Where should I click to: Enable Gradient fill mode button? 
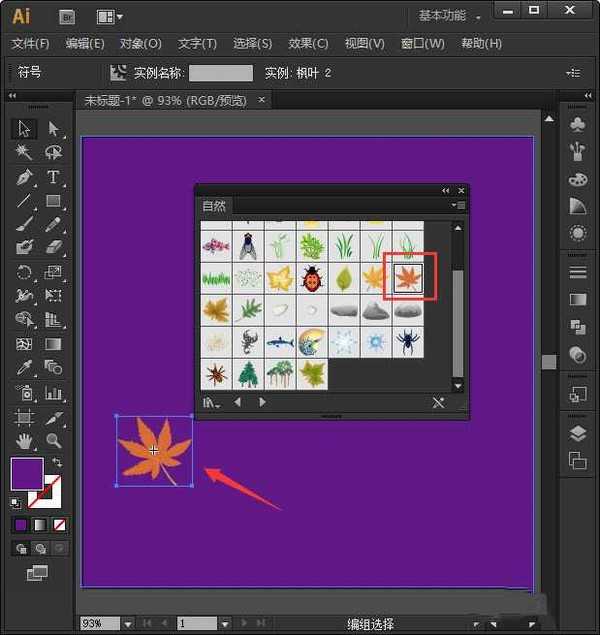tap(40, 524)
